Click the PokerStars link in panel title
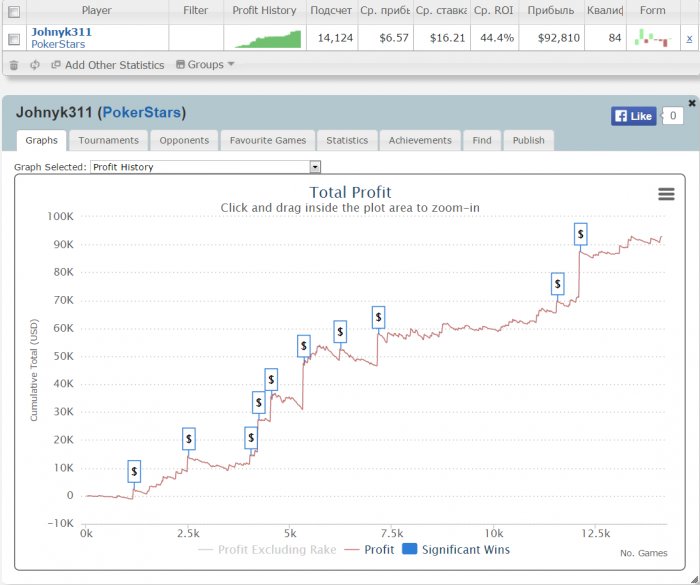Viewport: 700px width, 585px height. (142, 112)
